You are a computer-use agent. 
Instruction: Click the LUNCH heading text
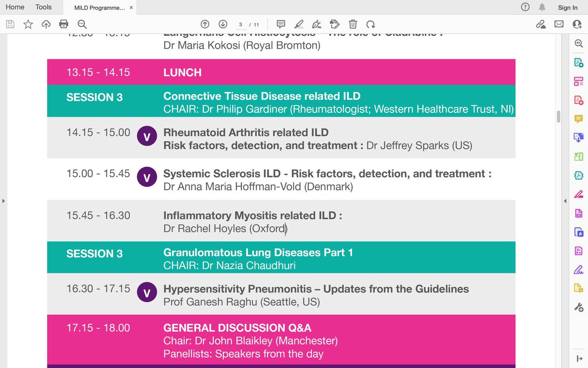182,73
